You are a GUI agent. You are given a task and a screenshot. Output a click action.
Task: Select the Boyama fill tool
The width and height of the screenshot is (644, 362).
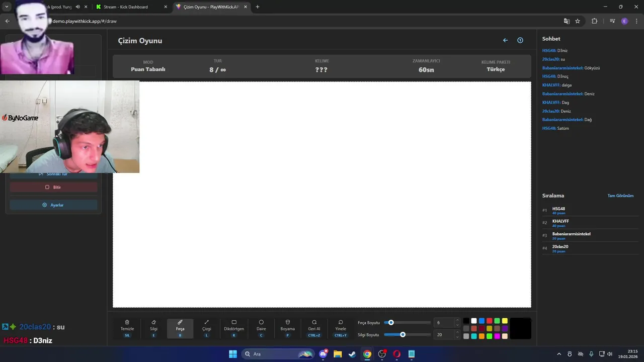pos(288,328)
